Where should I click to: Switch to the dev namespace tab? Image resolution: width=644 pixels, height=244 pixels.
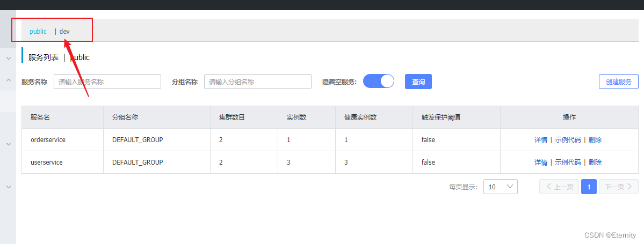(x=64, y=31)
